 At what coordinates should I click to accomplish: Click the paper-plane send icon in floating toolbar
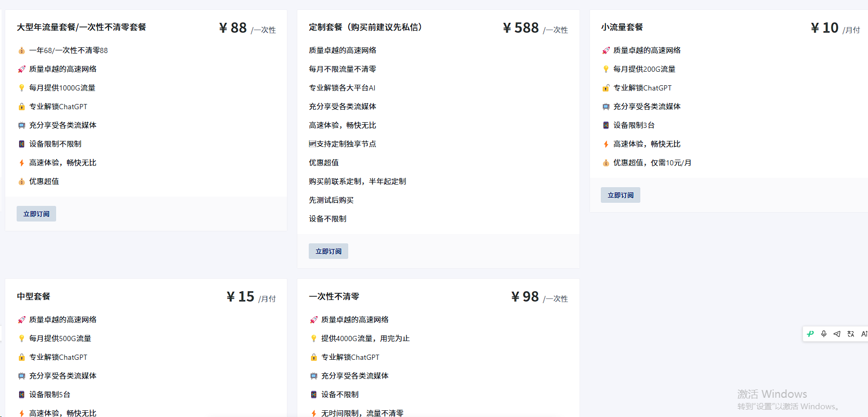coord(837,334)
